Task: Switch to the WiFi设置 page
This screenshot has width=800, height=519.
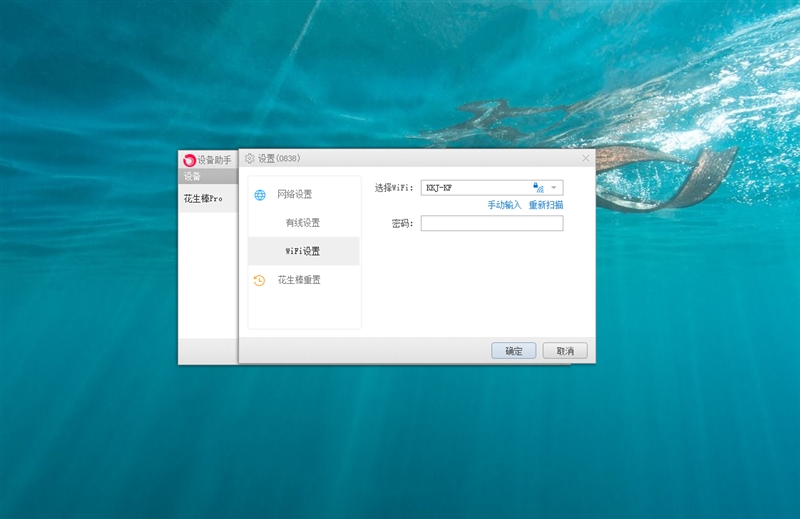Action: click(x=303, y=252)
